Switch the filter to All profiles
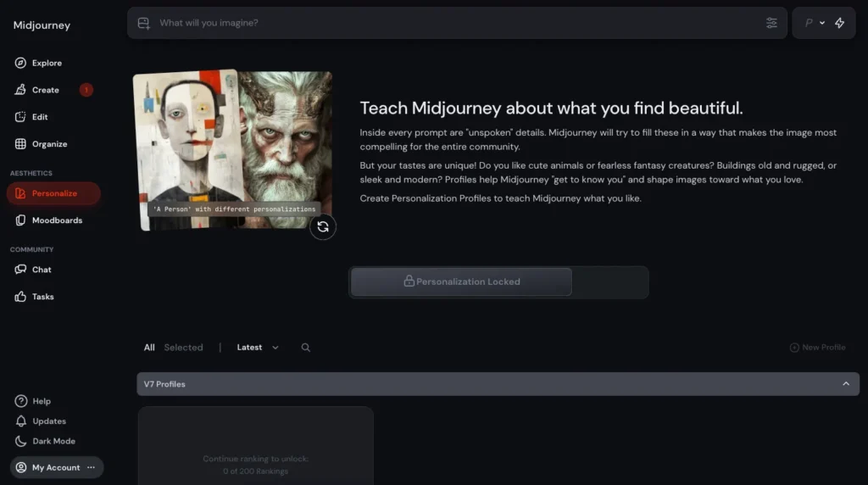This screenshot has width=868, height=485. (149, 348)
